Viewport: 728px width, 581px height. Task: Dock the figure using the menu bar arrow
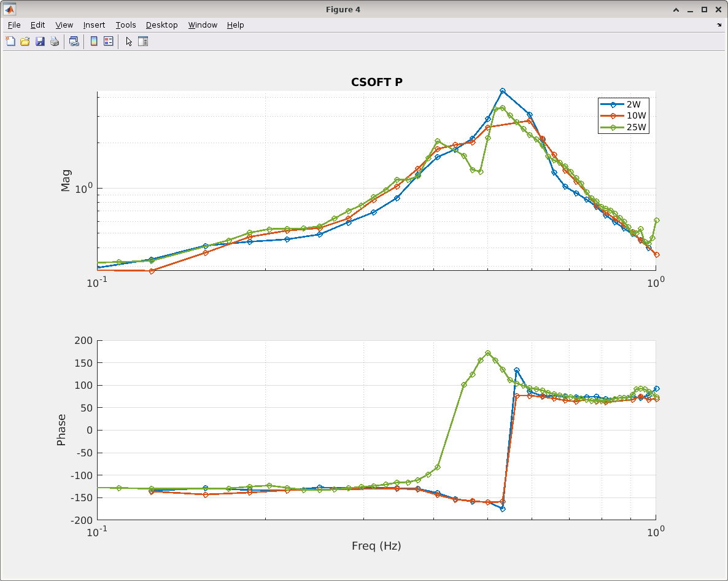coord(719,25)
